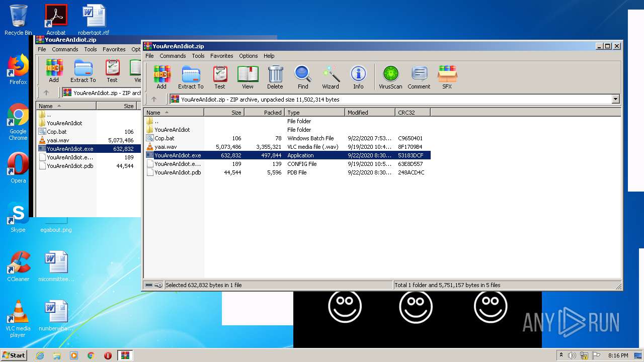
Task: Open the Opera desktop shortcut
Action: [18, 168]
